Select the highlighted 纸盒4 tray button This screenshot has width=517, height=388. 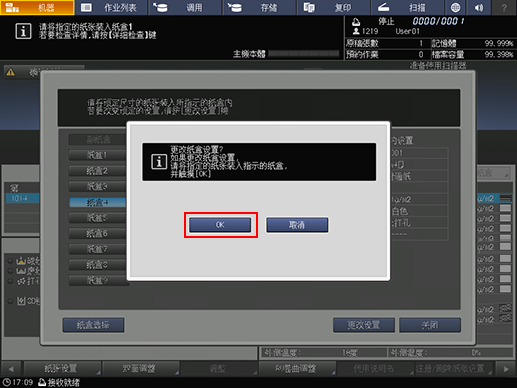(97, 202)
